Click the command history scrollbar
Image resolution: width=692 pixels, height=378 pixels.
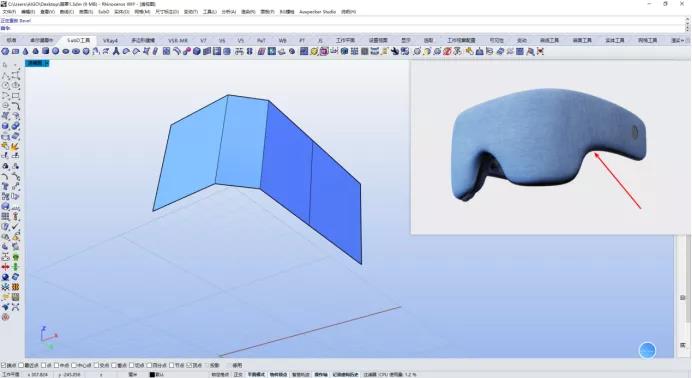pos(689,24)
